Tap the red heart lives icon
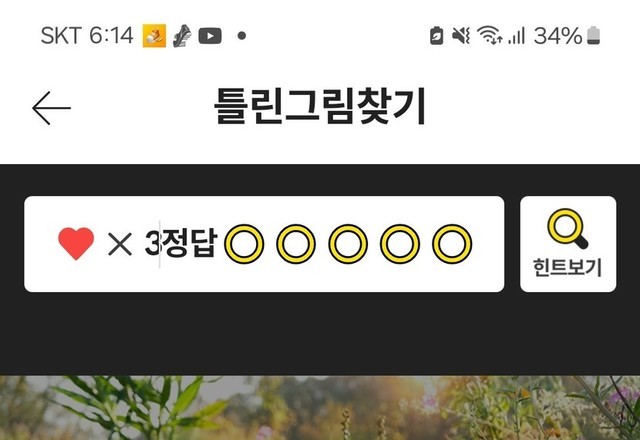This screenshot has height=440, width=640. click(x=76, y=244)
